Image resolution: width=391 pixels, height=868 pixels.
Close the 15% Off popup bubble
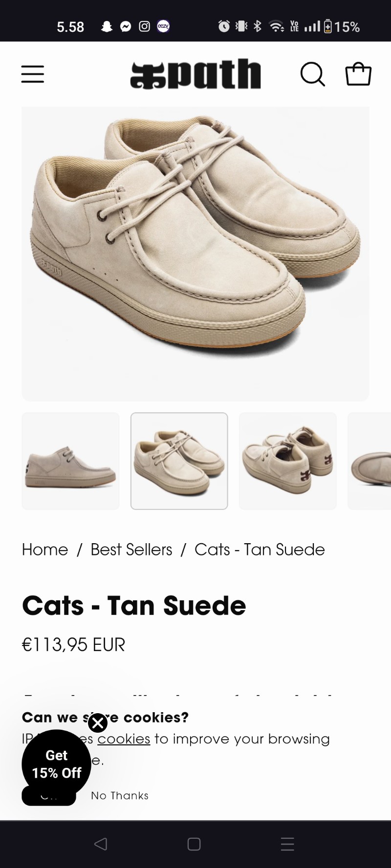tap(98, 723)
